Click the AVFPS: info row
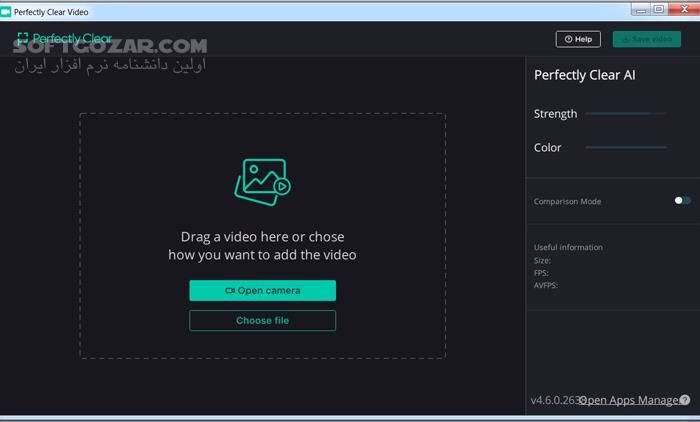The width and height of the screenshot is (700, 422). click(x=546, y=285)
